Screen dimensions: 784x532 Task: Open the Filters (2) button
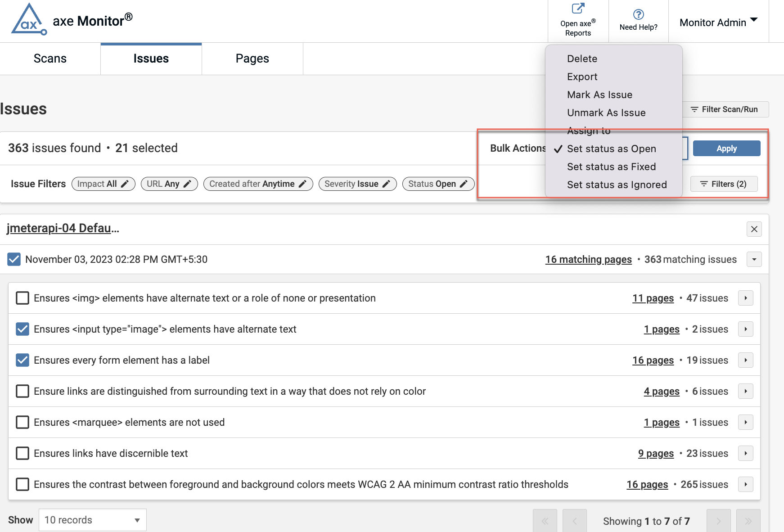724,184
